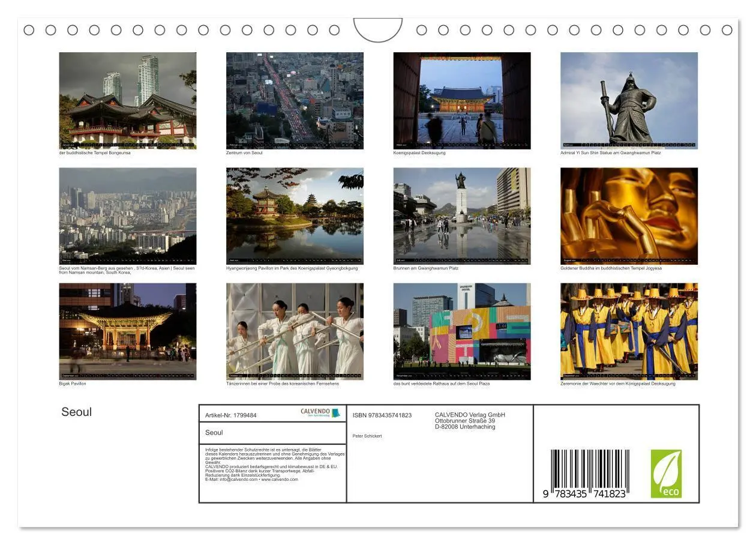Click the dancers rehearsal photo
The image size is (756, 545).
click(x=295, y=331)
